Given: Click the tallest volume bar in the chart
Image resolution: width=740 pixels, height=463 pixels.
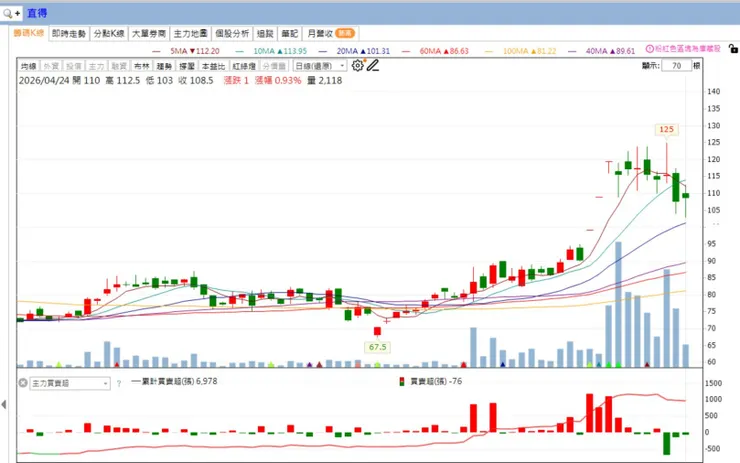Looking at the screenshot, I should (x=618, y=304).
